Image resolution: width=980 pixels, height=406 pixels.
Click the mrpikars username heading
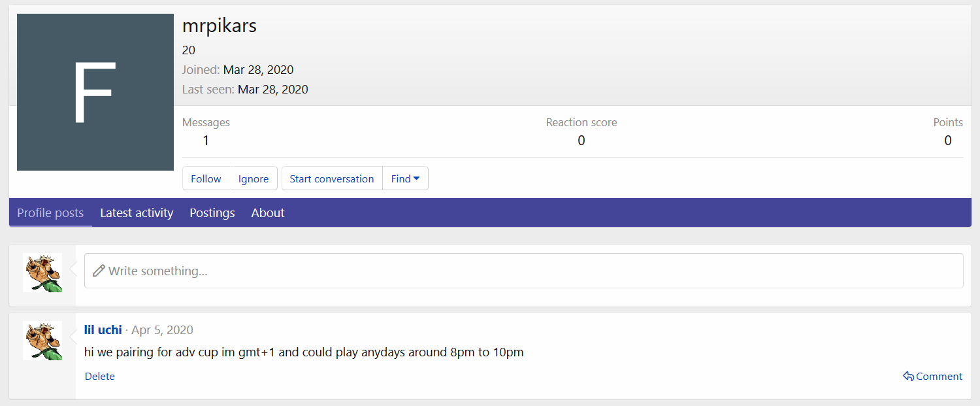[x=220, y=26]
